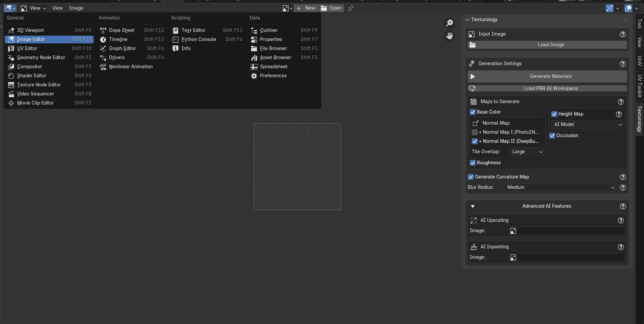Viewport: 644px width, 324px height.
Task: Click the AI Upscaling image browse icon
Action: click(x=513, y=231)
